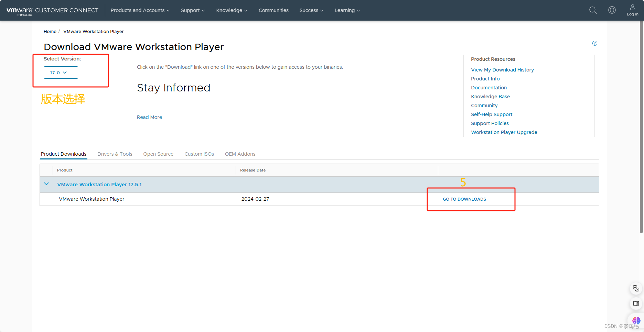Switch to the Drivers & Tools tab
This screenshot has height=332, width=644.
[115, 154]
